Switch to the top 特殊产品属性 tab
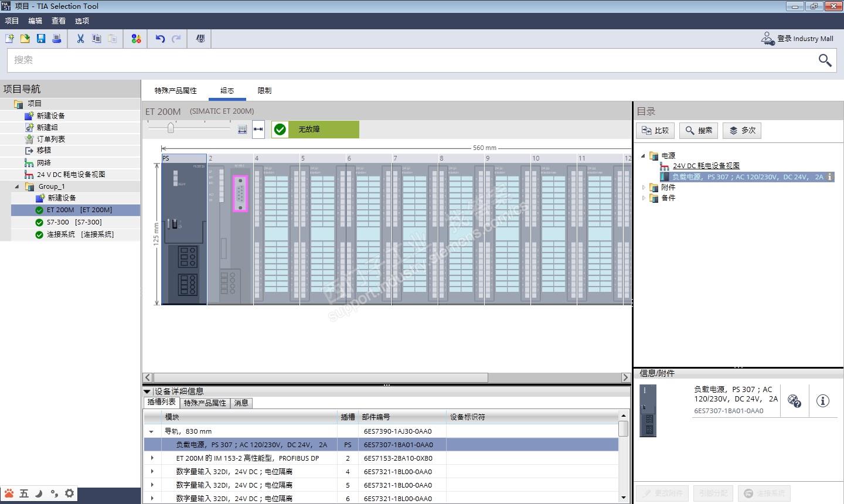 (x=176, y=91)
